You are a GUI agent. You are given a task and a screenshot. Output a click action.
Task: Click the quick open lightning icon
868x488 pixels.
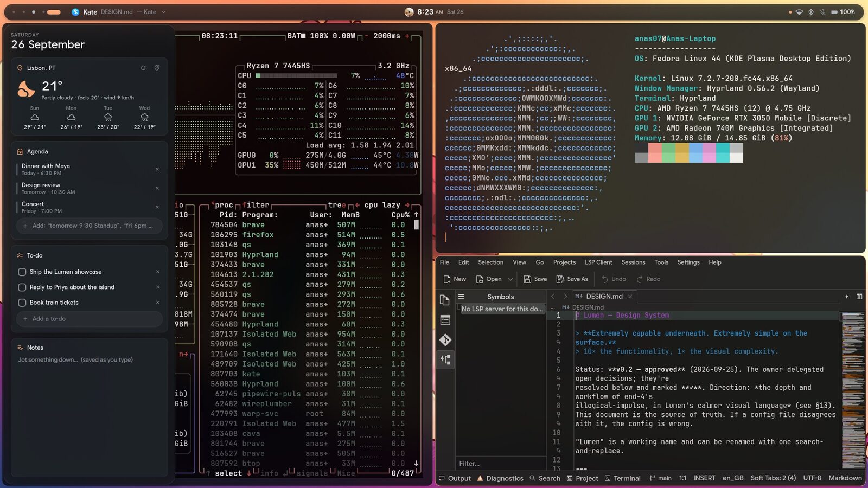tap(846, 296)
